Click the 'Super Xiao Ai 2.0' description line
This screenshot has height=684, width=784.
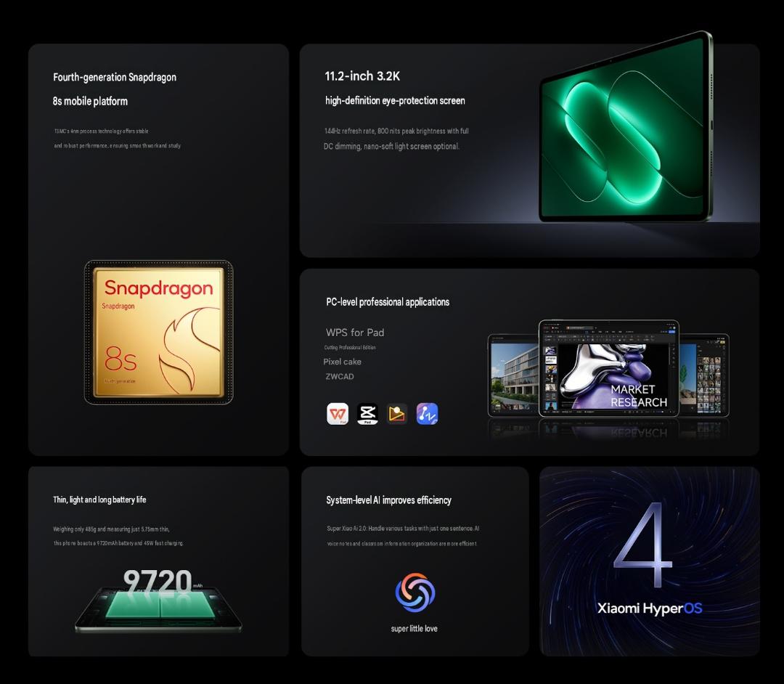[402, 529]
